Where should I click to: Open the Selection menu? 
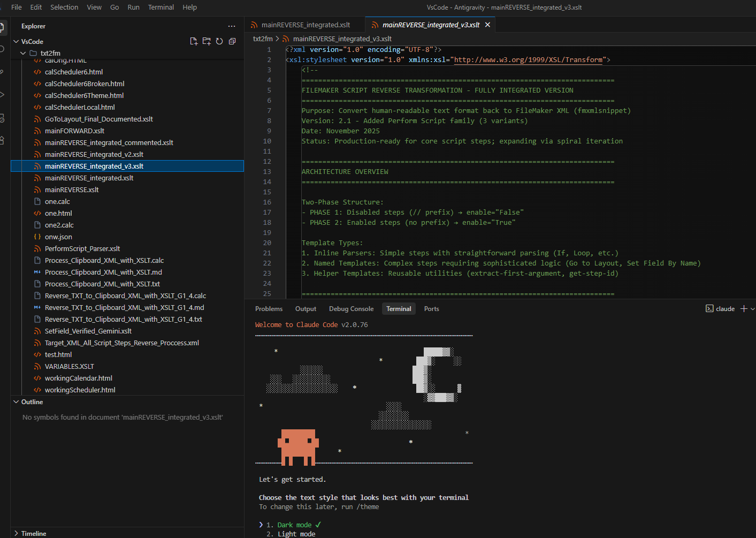coord(64,7)
